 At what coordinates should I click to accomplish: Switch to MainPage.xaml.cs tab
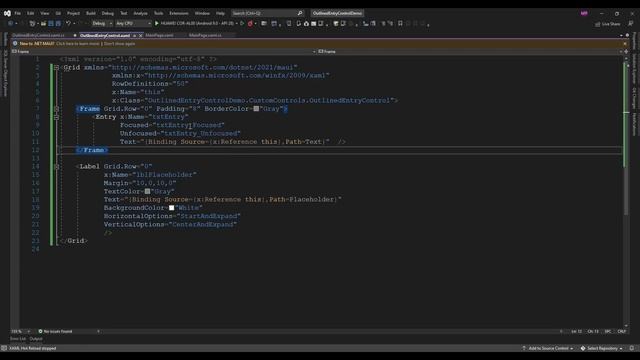pyautogui.click(x=205, y=36)
